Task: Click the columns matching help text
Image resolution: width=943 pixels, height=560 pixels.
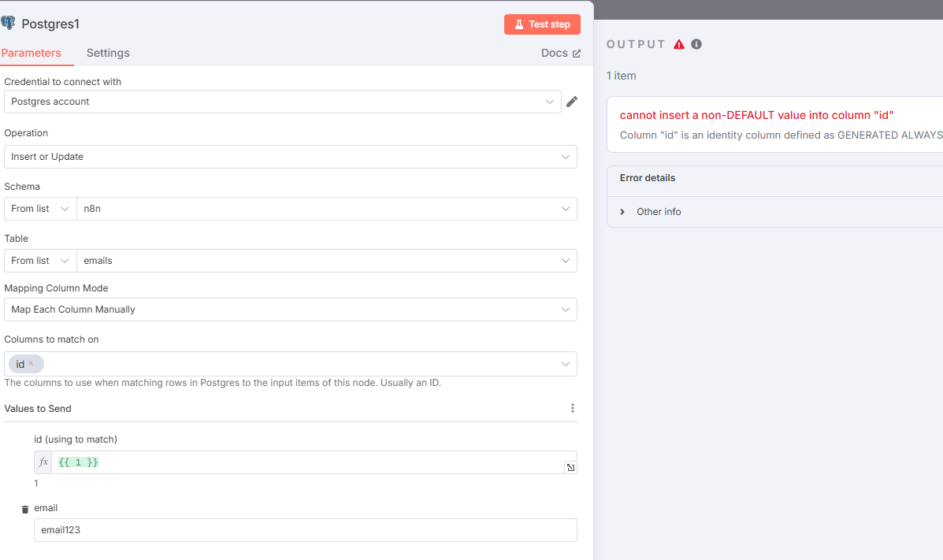Action: pyautogui.click(x=222, y=383)
